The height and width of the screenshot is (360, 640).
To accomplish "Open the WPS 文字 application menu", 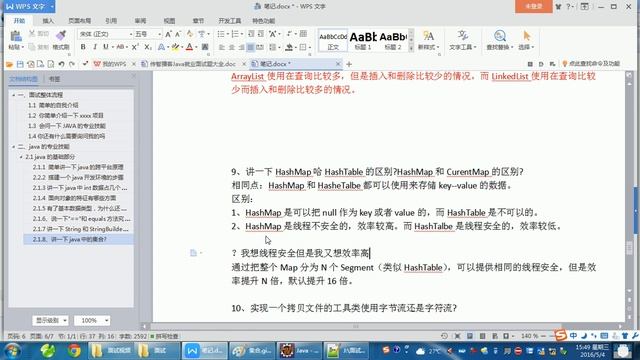I will (x=29, y=7).
